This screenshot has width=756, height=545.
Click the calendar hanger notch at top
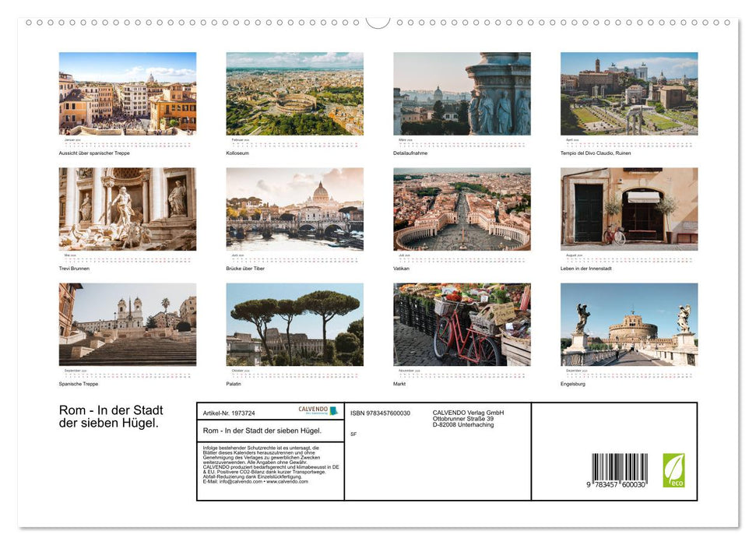point(378,22)
